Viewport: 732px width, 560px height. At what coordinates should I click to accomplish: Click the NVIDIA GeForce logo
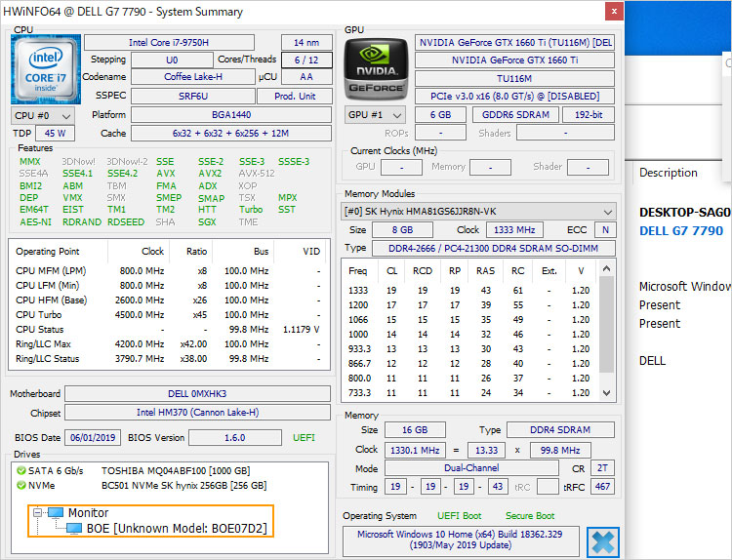tap(377, 69)
